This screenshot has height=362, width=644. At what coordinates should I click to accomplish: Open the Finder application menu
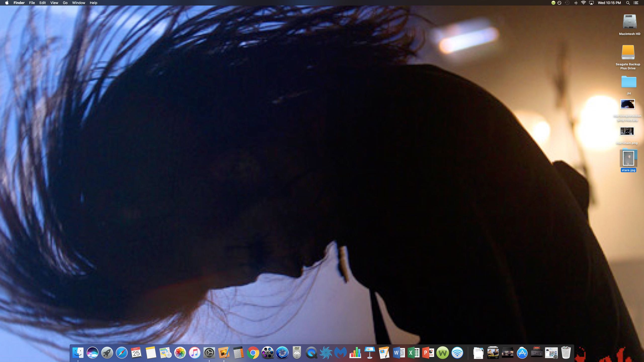pos(19,3)
